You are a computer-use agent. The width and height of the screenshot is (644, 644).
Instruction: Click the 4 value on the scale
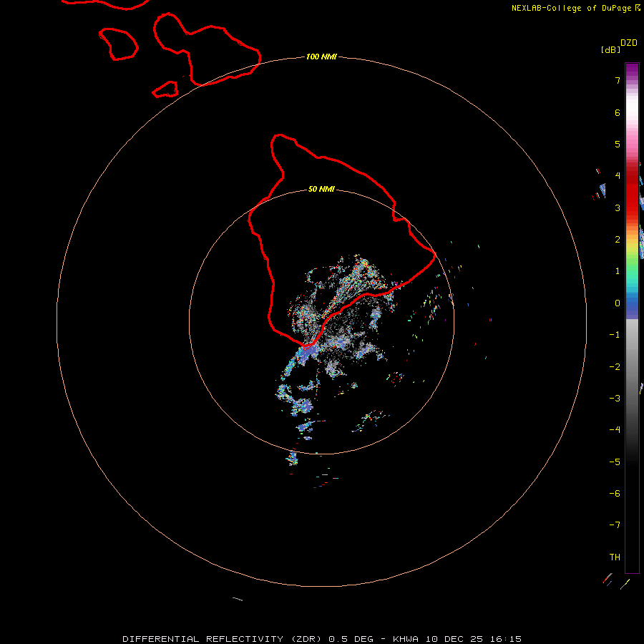[618, 176]
